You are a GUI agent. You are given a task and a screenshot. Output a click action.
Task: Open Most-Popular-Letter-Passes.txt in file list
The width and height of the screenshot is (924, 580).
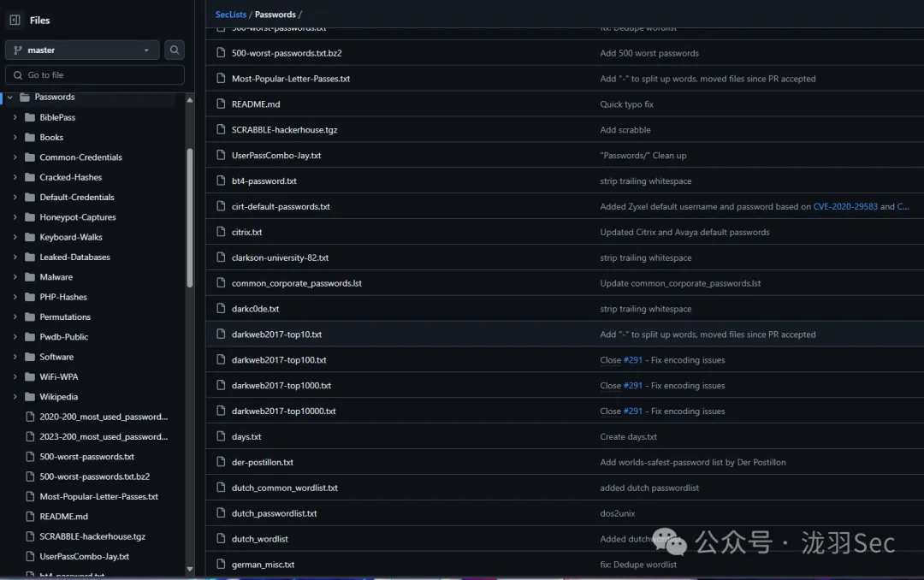pos(291,79)
